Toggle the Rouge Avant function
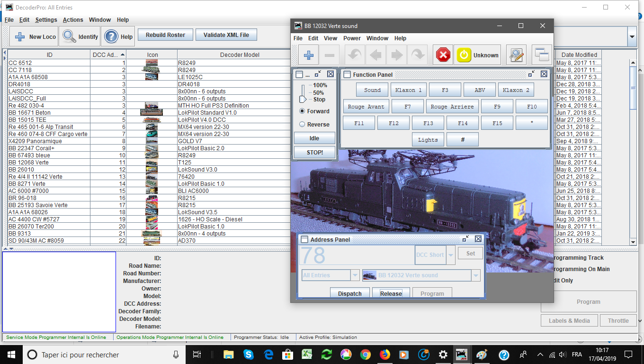 click(366, 107)
